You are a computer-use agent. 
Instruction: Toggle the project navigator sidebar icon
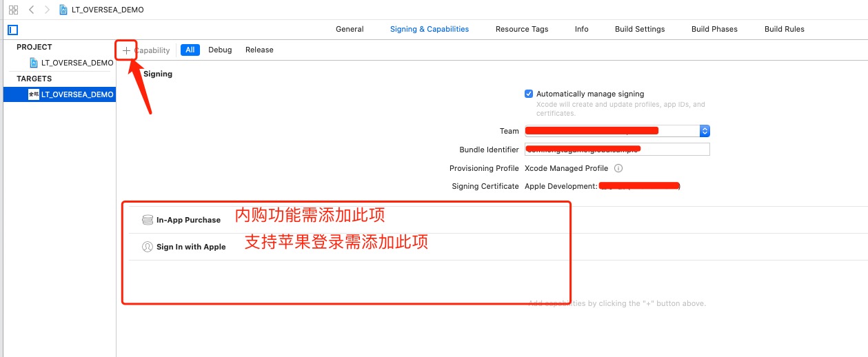pyautogui.click(x=12, y=30)
